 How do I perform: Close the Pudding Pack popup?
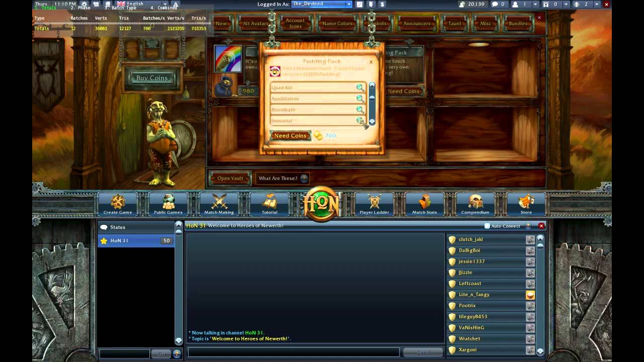point(371,62)
